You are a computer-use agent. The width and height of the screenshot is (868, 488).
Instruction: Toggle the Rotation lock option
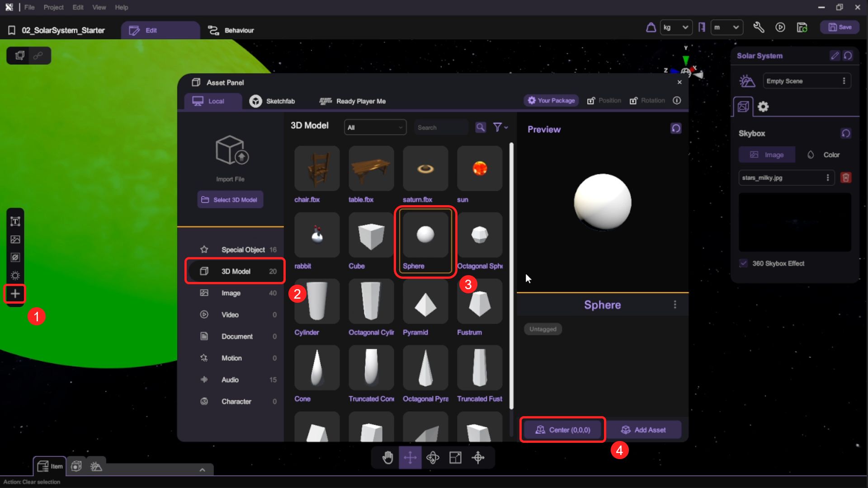(647, 100)
